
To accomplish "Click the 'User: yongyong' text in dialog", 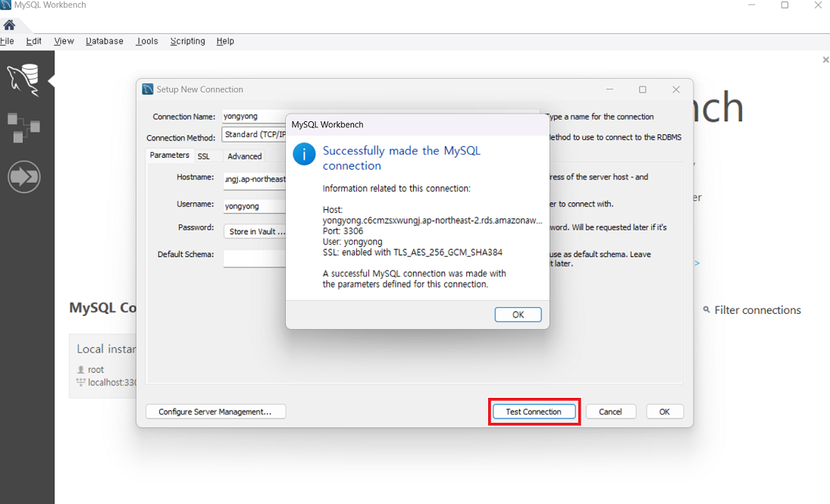I will 352,242.
